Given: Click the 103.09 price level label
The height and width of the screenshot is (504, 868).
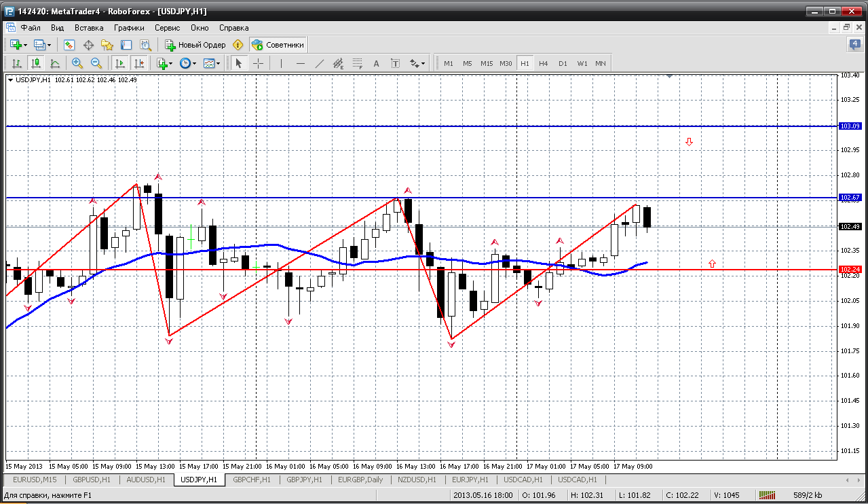Looking at the screenshot, I should [x=850, y=126].
